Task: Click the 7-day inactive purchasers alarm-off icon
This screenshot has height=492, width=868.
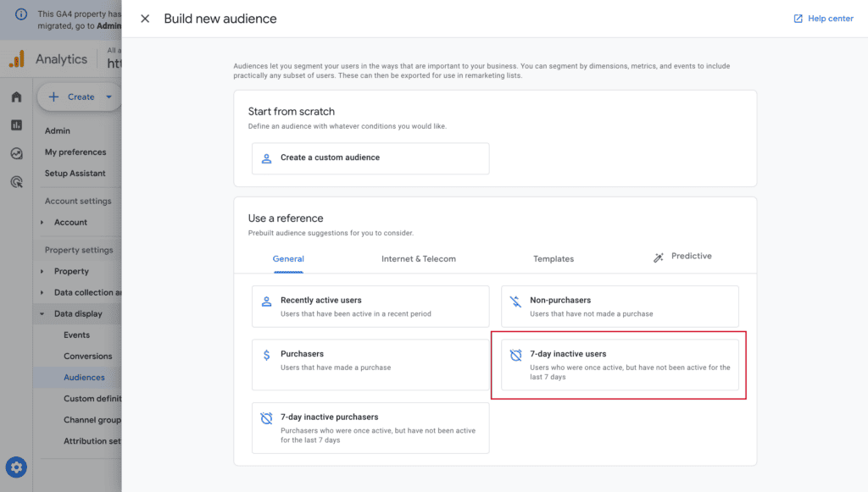Action: click(266, 418)
